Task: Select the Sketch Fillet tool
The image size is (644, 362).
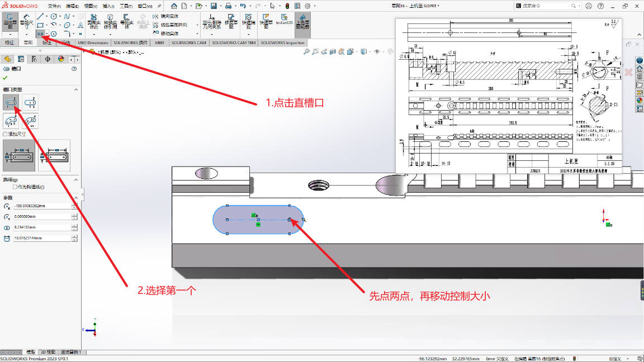Action: point(67,34)
